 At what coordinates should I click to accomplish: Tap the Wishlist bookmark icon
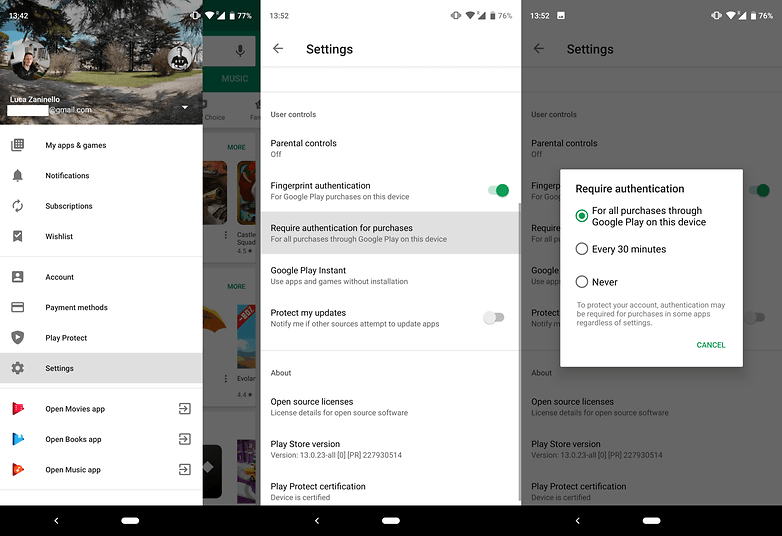pyautogui.click(x=17, y=236)
